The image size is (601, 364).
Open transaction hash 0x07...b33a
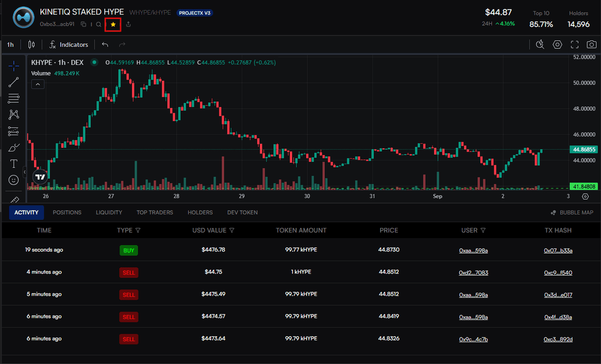[x=558, y=250]
